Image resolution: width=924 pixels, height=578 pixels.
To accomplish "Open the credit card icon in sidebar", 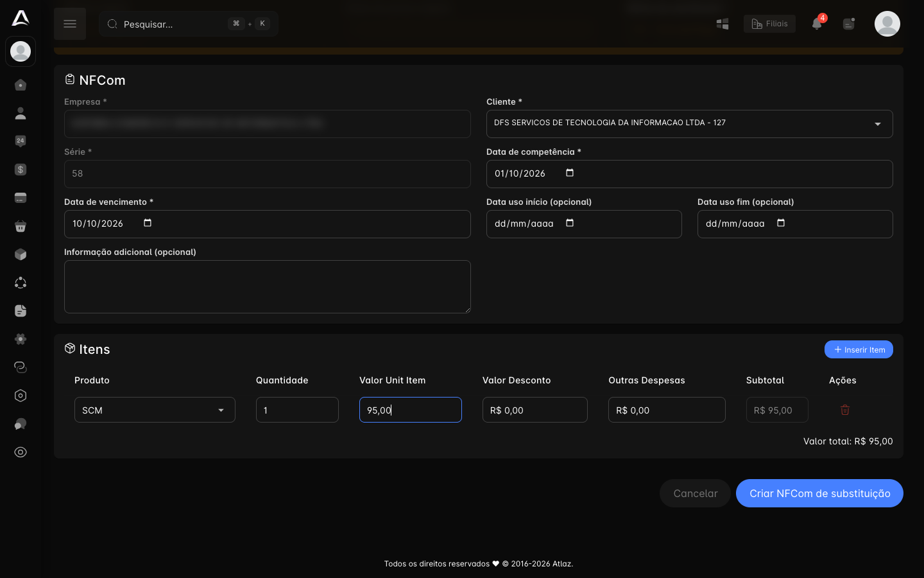I will [21, 198].
